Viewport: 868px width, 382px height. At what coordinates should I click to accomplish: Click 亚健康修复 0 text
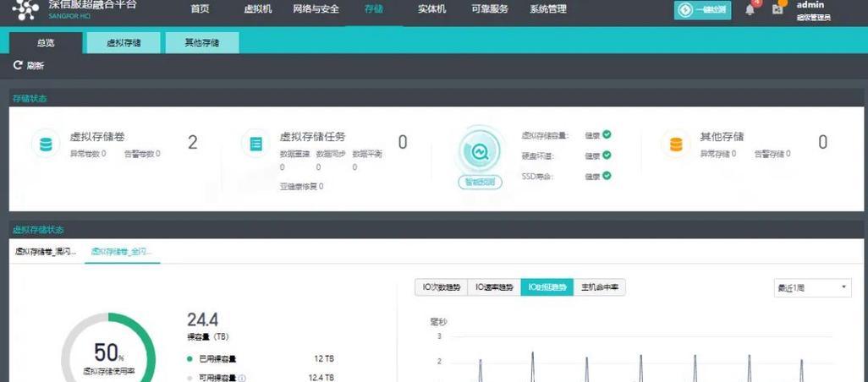click(302, 186)
